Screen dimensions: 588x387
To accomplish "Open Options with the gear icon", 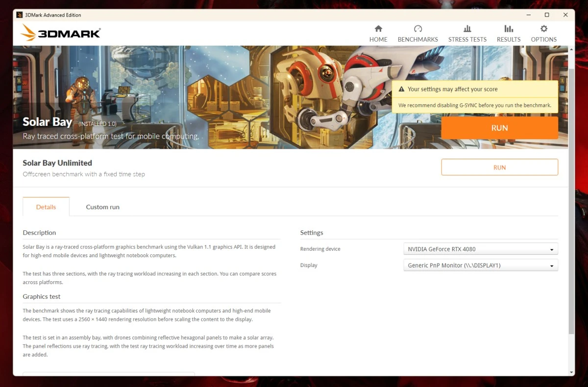I will (543, 33).
